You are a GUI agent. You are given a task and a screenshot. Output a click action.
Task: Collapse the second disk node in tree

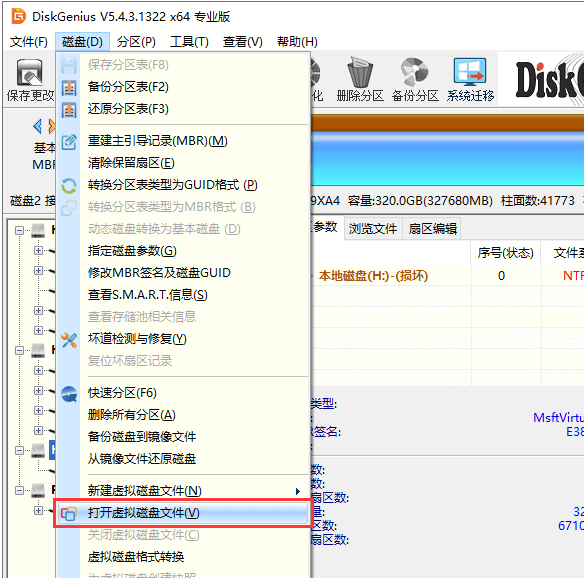[x=19, y=350]
